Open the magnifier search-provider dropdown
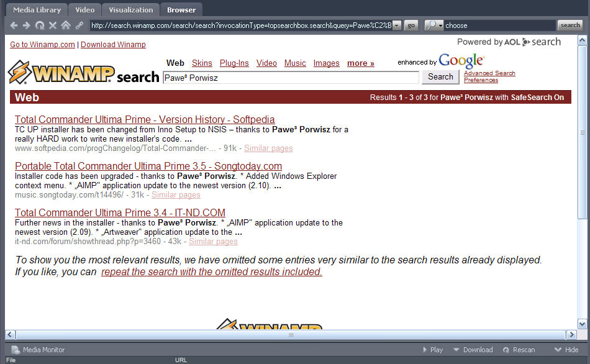 click(434, 25)
